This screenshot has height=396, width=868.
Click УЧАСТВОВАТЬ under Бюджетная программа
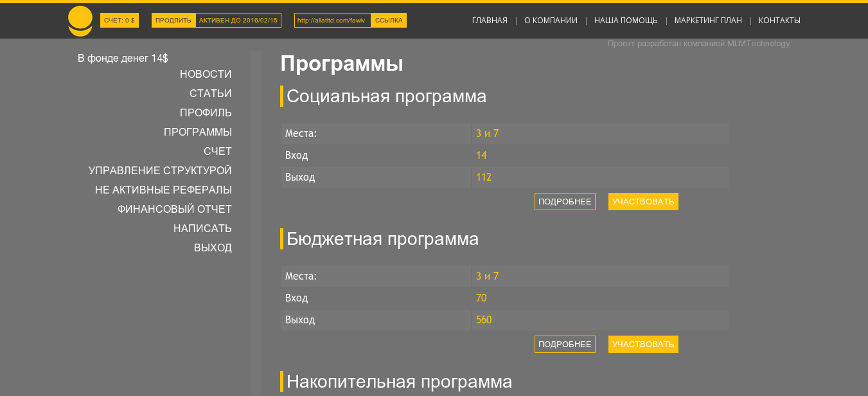[643, 345]
